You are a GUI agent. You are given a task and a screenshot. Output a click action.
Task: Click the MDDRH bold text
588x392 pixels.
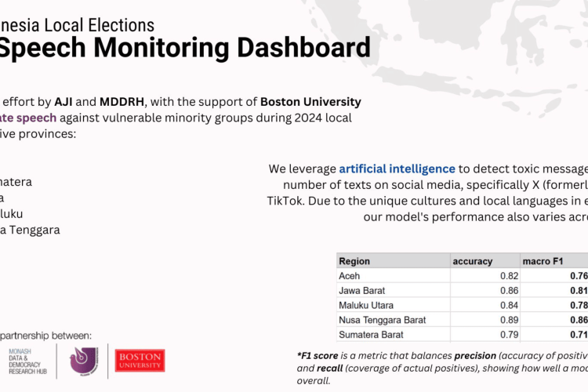(122, 102)
